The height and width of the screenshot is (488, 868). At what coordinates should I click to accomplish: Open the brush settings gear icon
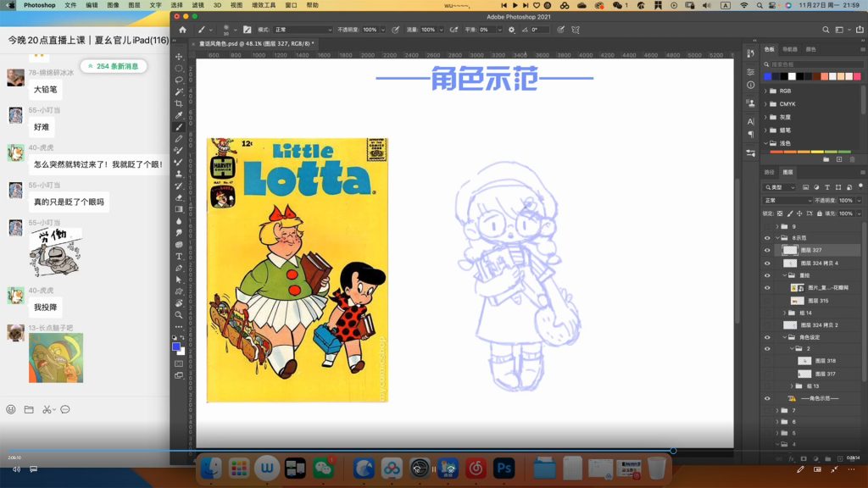pos(511,30)
